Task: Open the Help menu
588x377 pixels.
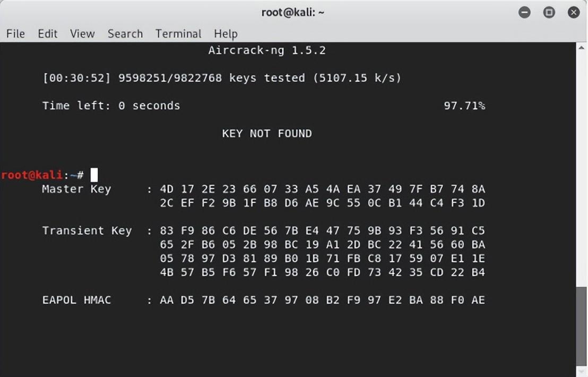Action: [x=226, y=34]
